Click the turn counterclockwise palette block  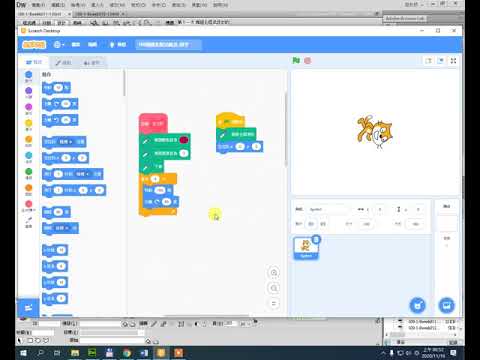[60, 120]
